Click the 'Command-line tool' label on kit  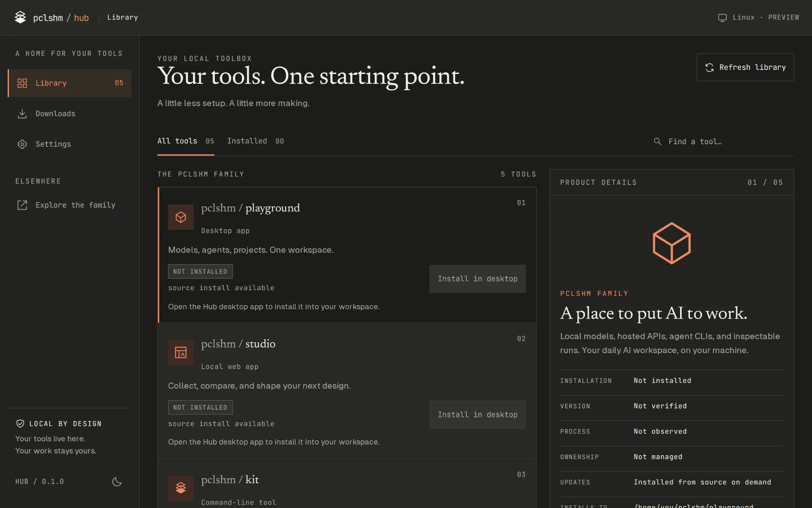[239, 503]
